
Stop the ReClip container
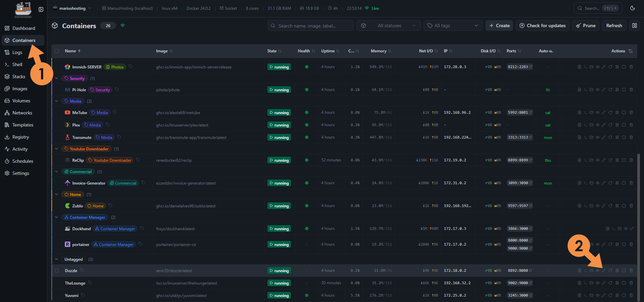click(624, 160)
